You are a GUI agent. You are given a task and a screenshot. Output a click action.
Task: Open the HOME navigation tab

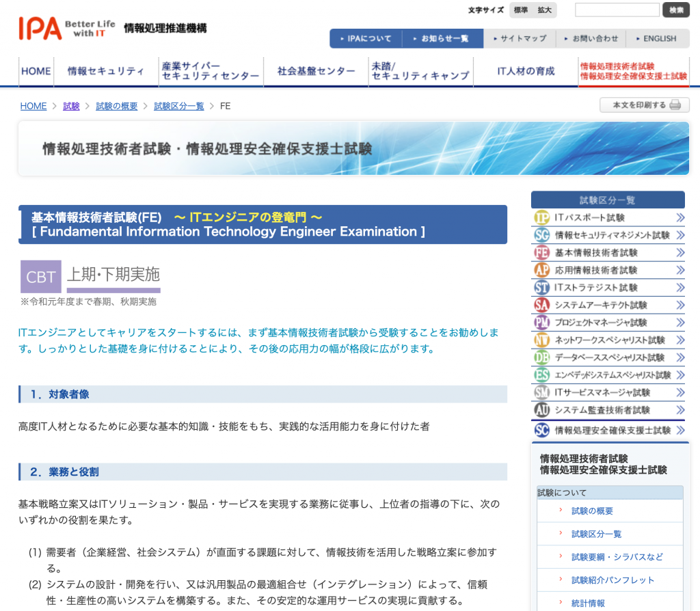[36, 71]
